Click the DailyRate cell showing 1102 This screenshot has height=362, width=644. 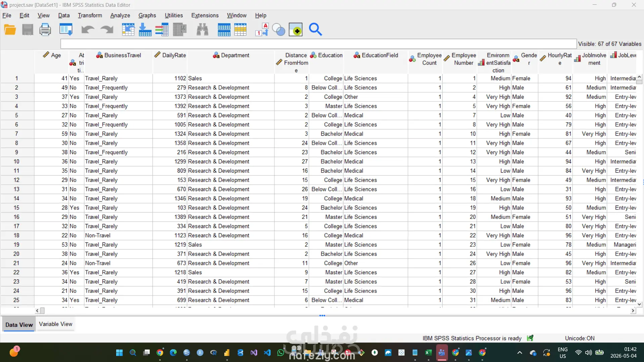pos(170,78)
